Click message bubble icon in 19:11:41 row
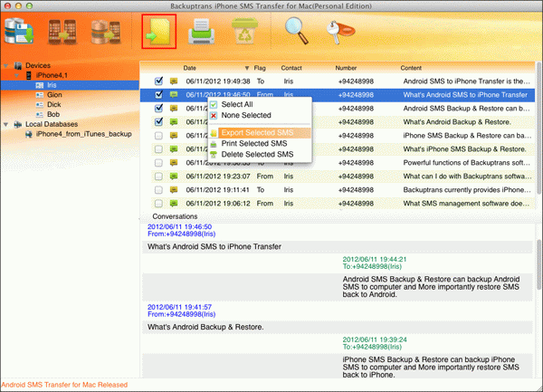 click(174, 190)
